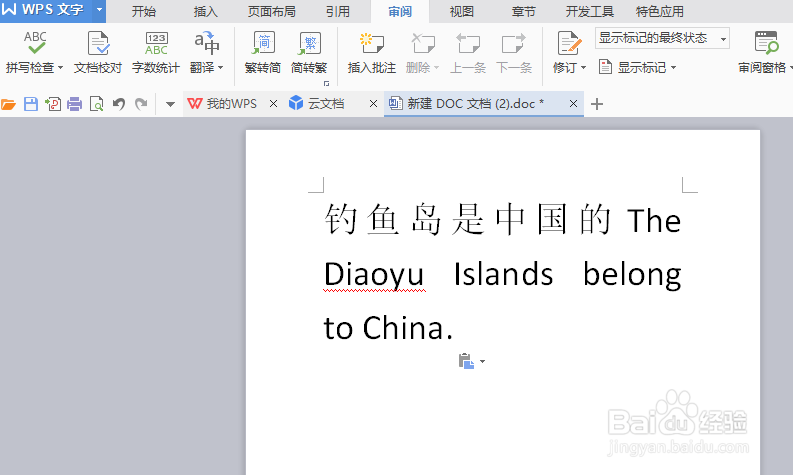Expand WPS 文字 menu dropdown arrow

(x=99, y=10)
